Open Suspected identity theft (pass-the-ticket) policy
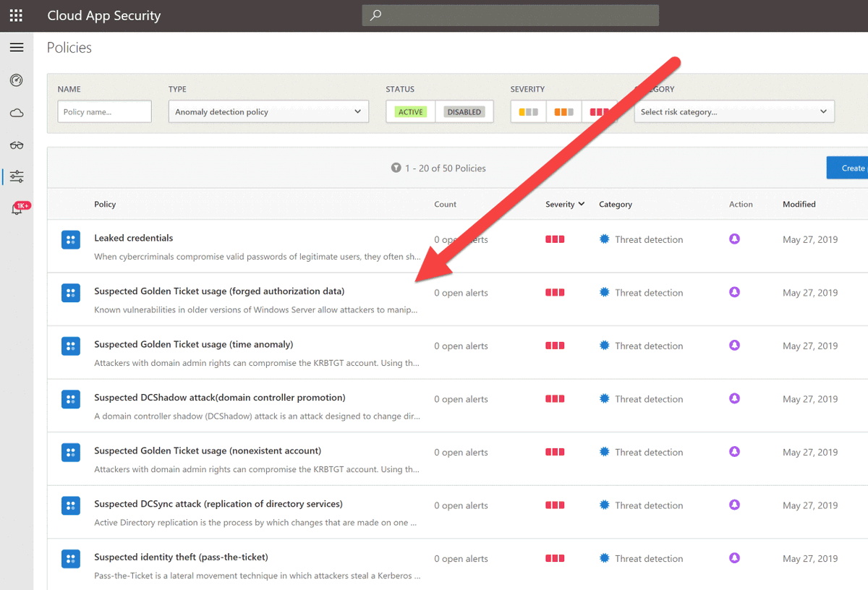Image resolution: width=868 pixels, height=590 pixels. [x=181, y=557]
